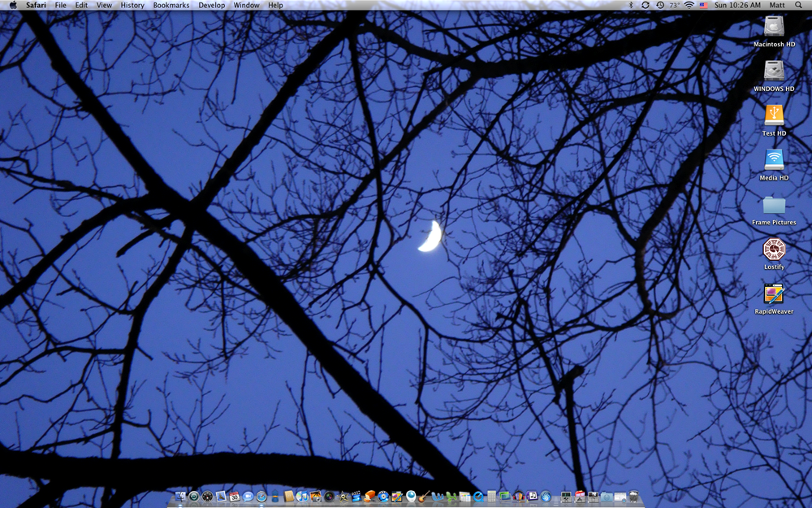
Task: Open iCal calendar in the Dock
Action: click(x=234, y=497)
